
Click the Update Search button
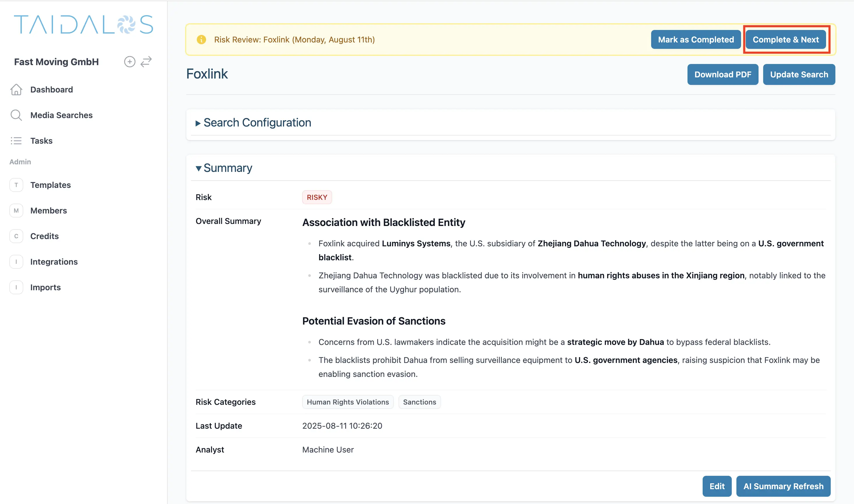click(798, 74)
